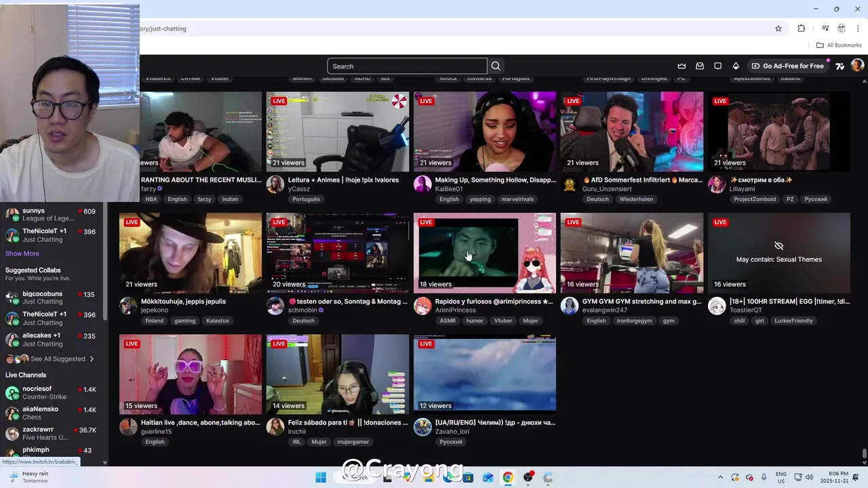Viewport: 868px width, 488px height.
Task: Open the Windows Start button
Action: (321, 477)
